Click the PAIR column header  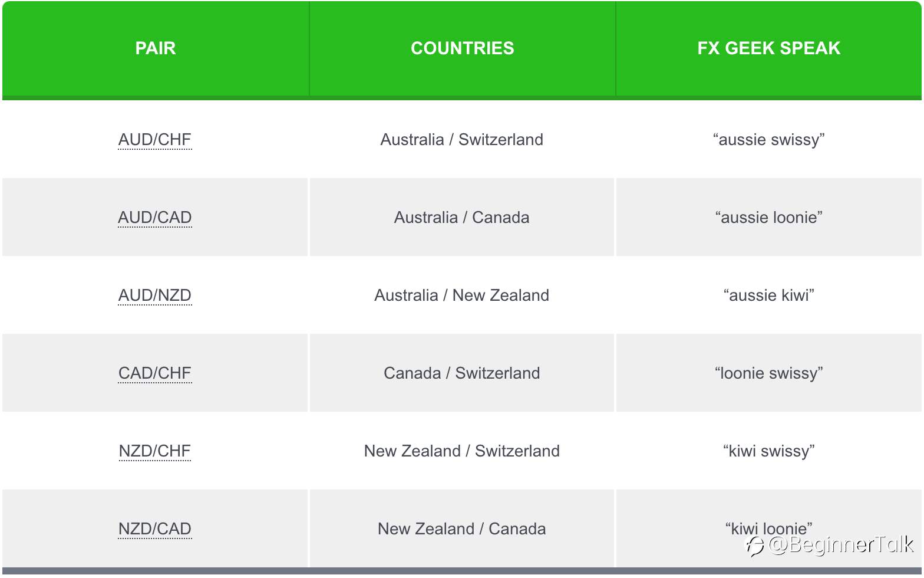click(156, 48)
